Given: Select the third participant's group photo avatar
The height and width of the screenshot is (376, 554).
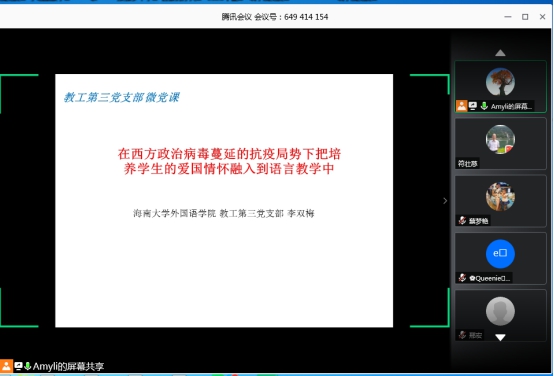Looking at the screenshot, I should click(x=500, y=196).
